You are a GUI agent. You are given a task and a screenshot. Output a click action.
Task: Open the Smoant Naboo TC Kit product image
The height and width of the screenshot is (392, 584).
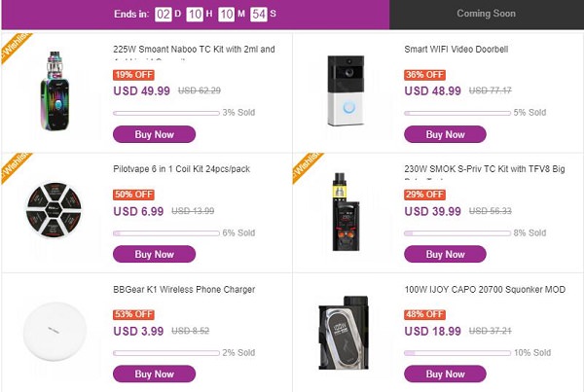click(56, 89)
